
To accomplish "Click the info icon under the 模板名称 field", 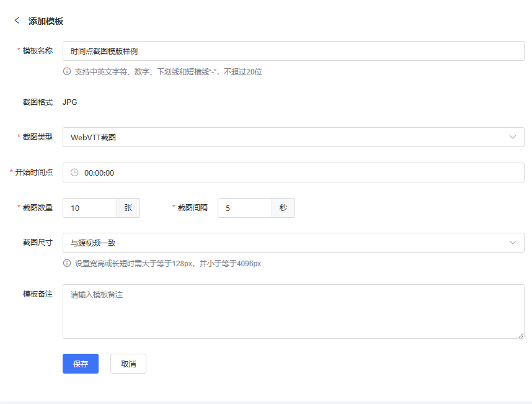I will coord(67,71).
